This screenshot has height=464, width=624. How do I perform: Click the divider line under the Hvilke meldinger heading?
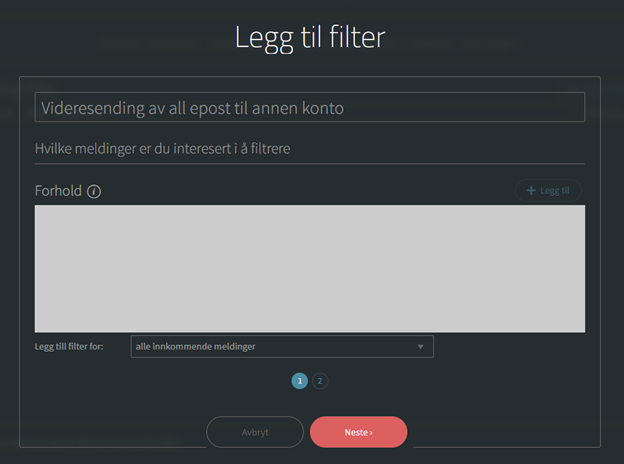[310, 164]
